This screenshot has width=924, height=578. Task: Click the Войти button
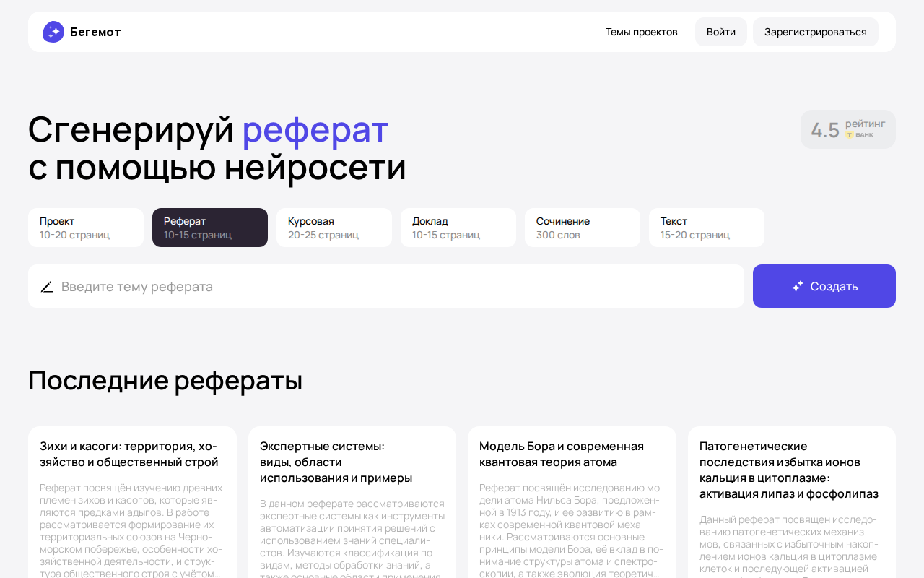point(721,32)
